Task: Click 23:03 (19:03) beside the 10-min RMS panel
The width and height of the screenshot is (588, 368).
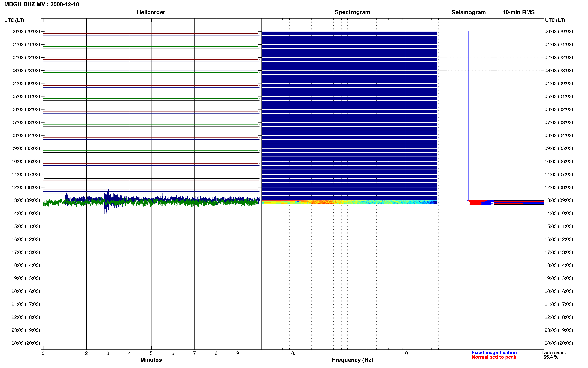Action: [559, 330]
